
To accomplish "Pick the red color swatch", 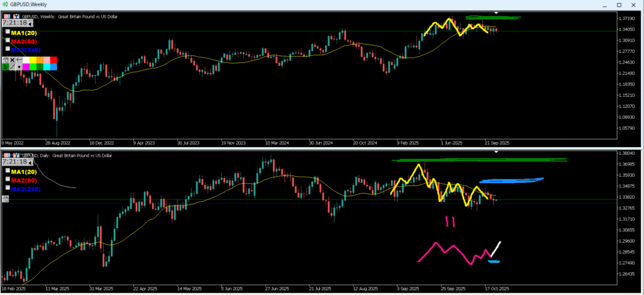I will 53,59.
